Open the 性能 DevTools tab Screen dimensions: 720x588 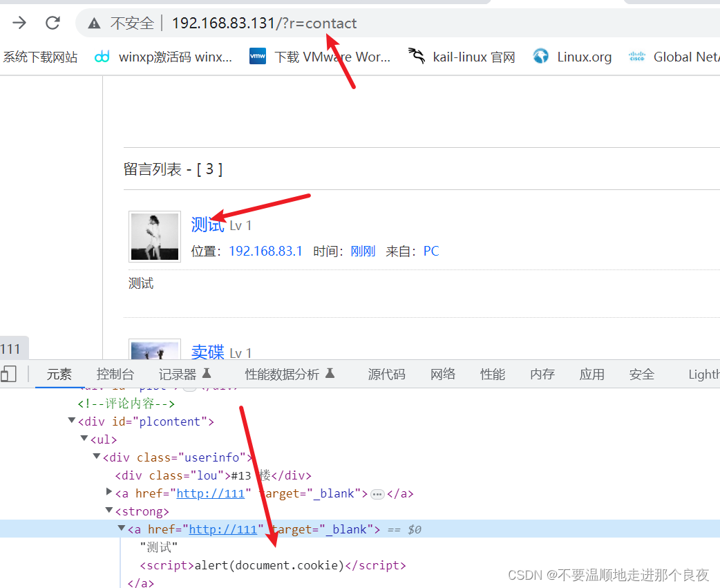[492, 374]
